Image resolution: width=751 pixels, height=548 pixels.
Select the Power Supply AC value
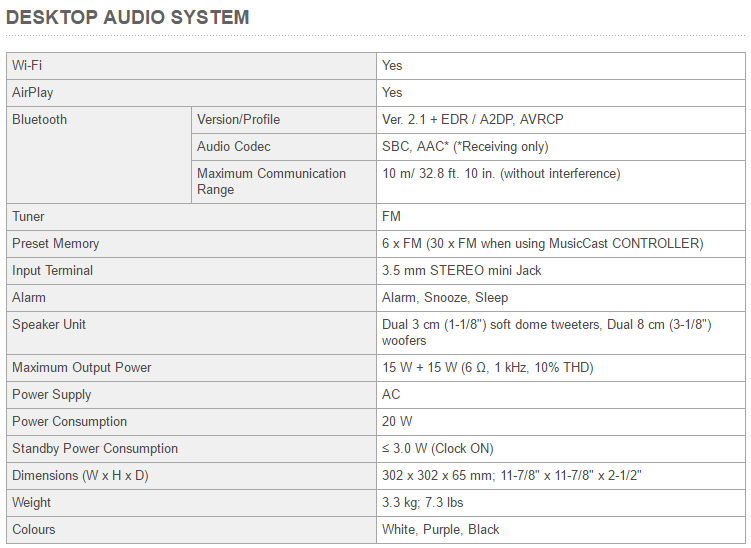(x=391, y=394)
